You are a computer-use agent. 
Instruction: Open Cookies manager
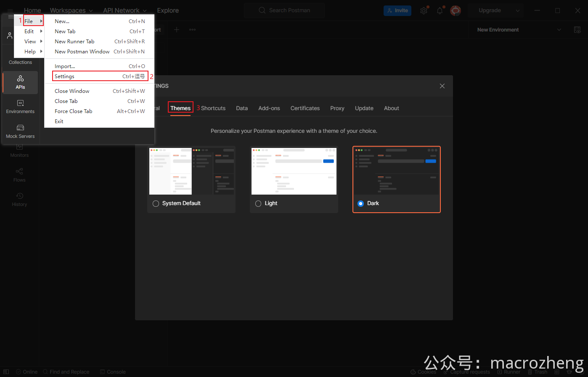tap(423, 372)
